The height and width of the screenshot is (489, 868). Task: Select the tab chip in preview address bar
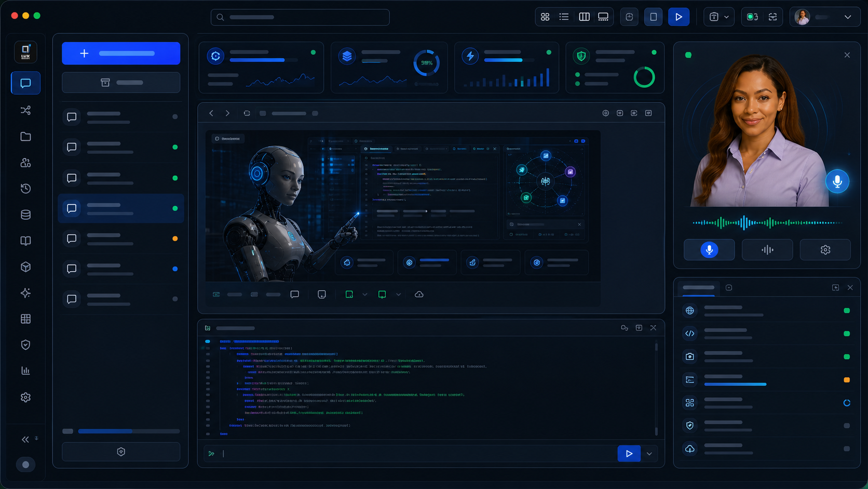point(289,113)
